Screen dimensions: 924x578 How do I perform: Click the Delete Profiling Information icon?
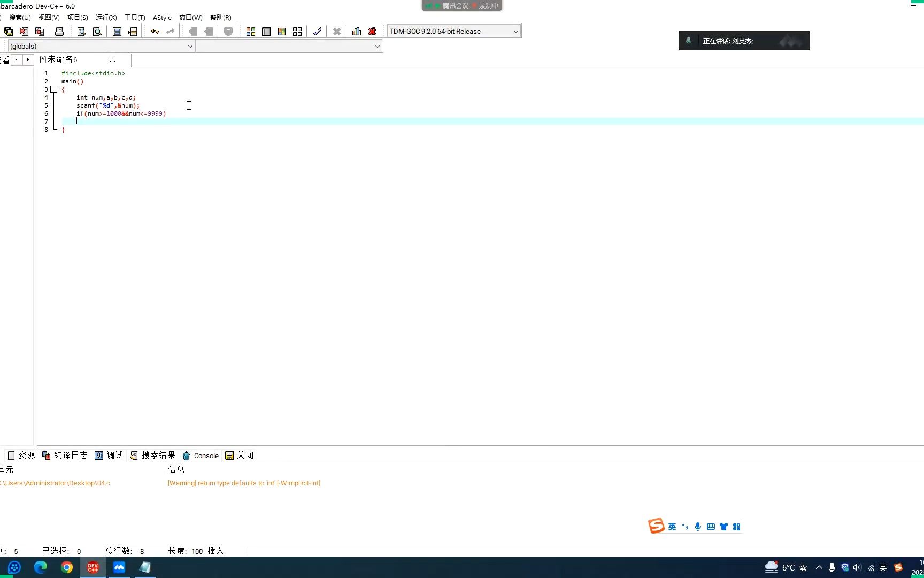point(372,32)
